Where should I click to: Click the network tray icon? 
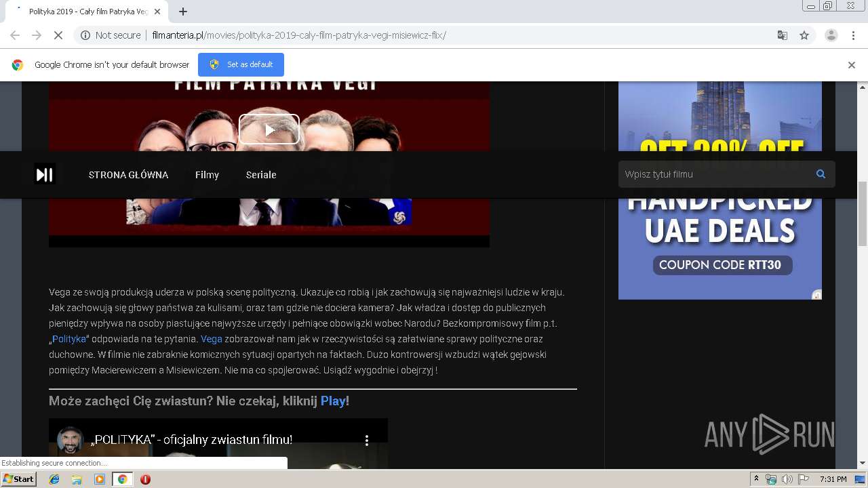coord(771,479)
